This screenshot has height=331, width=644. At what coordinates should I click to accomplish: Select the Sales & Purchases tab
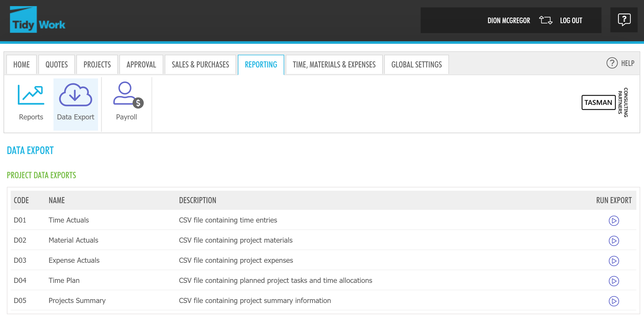200,65
